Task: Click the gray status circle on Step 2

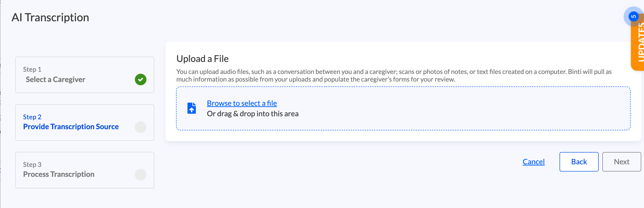Action: (x=140, y=127)
